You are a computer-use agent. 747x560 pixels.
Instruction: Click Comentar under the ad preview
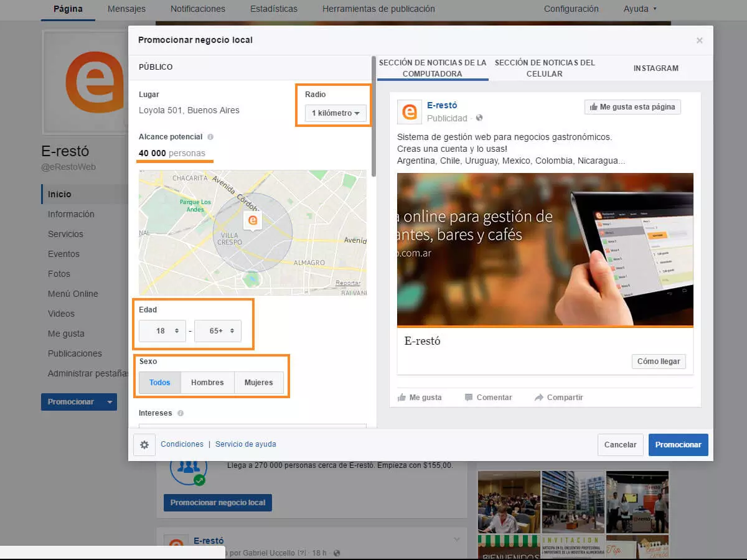point(489,398)
